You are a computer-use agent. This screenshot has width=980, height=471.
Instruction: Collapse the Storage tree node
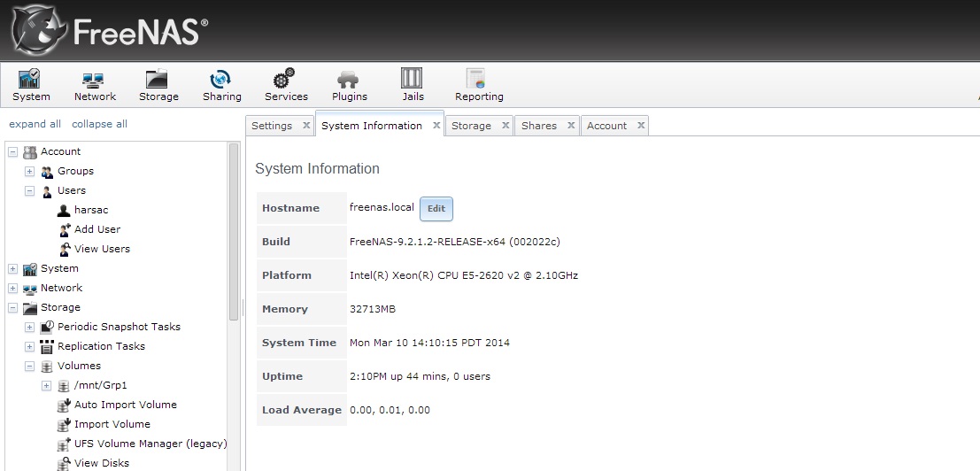12,307
